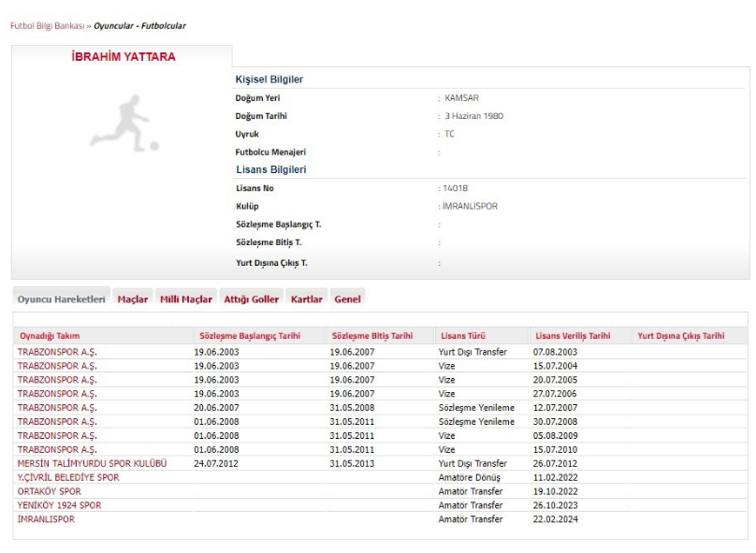756x553 pixels.
Task: Click the Sözleşme Başlangıç Tarihi column header
Action: pos(250,336)
